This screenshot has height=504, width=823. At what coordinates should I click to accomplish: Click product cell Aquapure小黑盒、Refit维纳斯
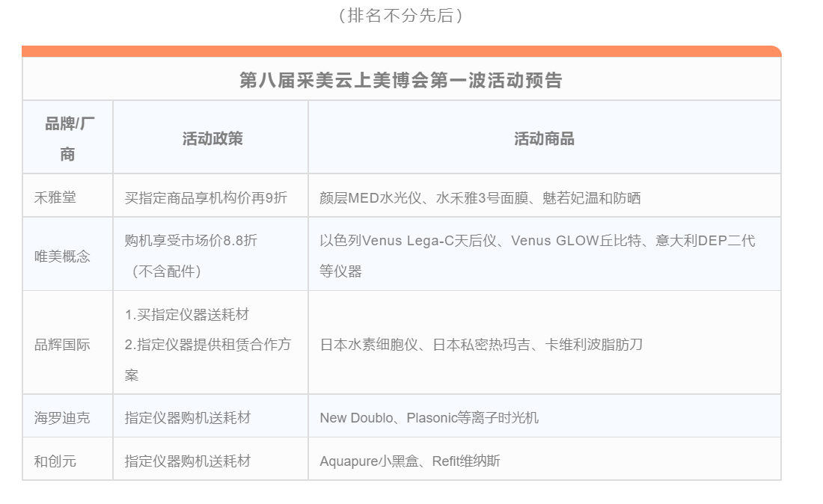click(x=410, y=461)
